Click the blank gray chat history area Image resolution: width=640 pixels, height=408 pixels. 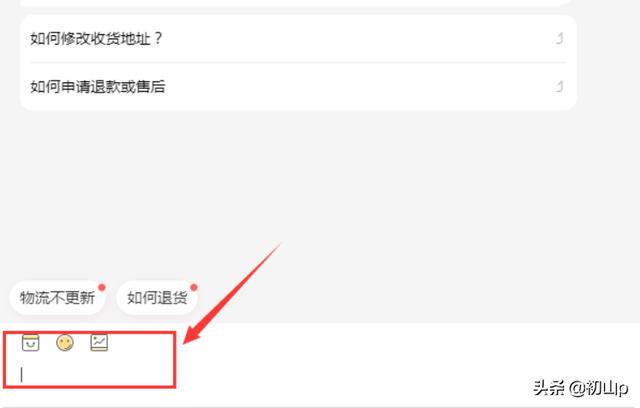click(x=320, y=192)
